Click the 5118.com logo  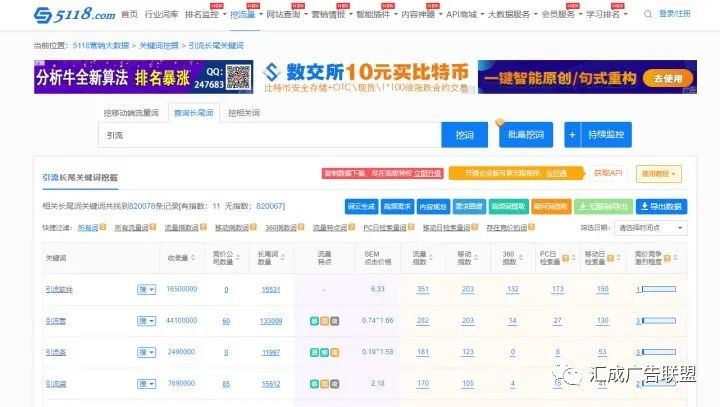(74, 14)
